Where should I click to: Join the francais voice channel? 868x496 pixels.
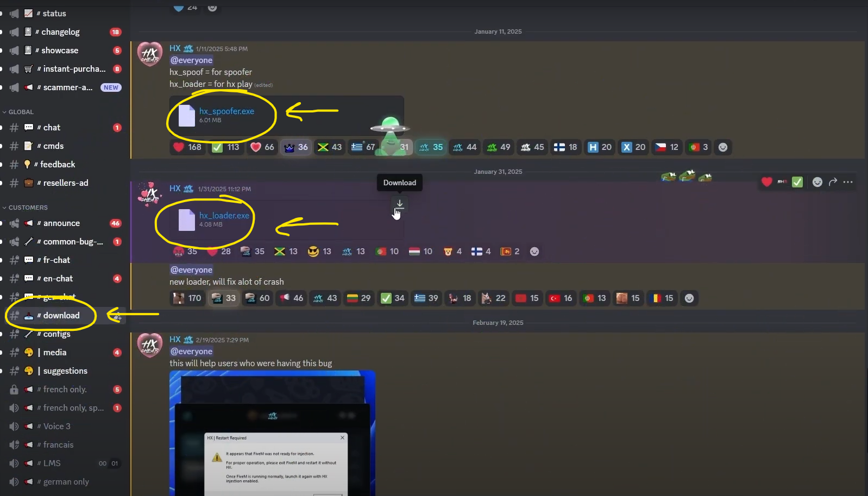(x=64, y=445)
